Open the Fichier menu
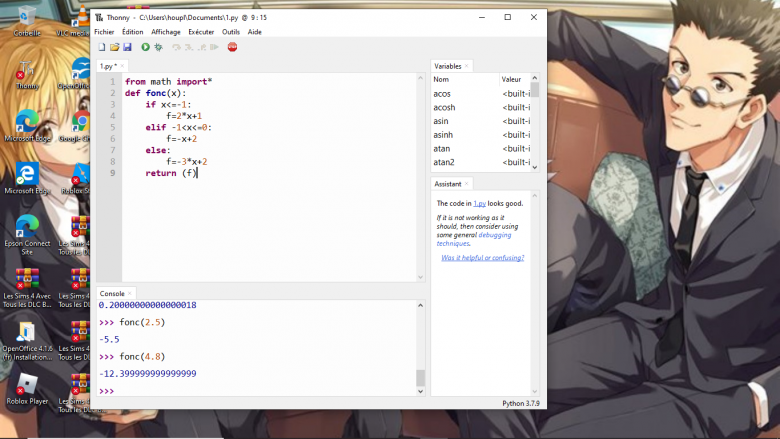The image size is (780, 439). point(104,32)
